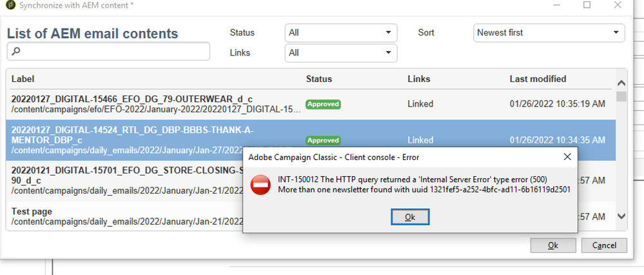Open the Links filter dropdown
The height and width of the screenshot is (275, 644).
[x=340, y=52]
